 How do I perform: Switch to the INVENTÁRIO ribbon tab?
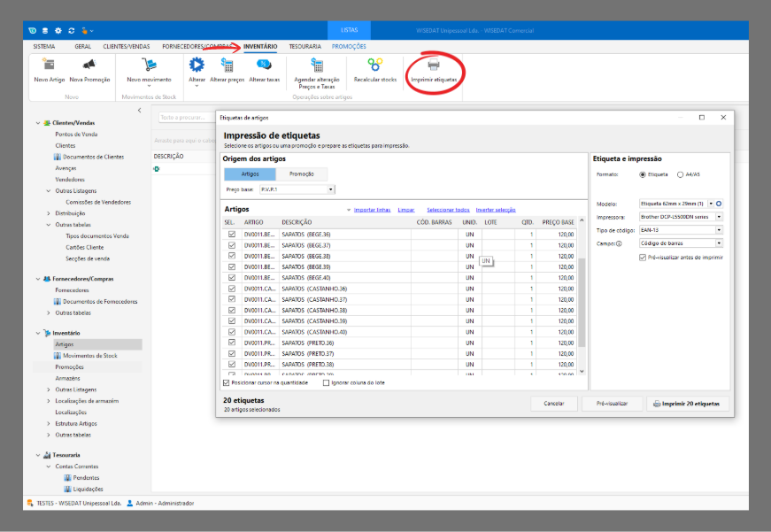point(260,47)
